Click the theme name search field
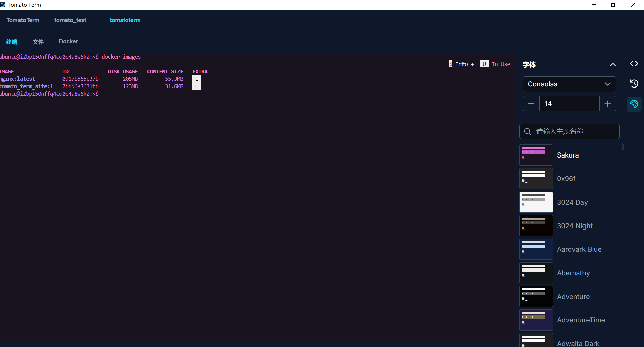 pyautogui.click(x=575, y=131)
